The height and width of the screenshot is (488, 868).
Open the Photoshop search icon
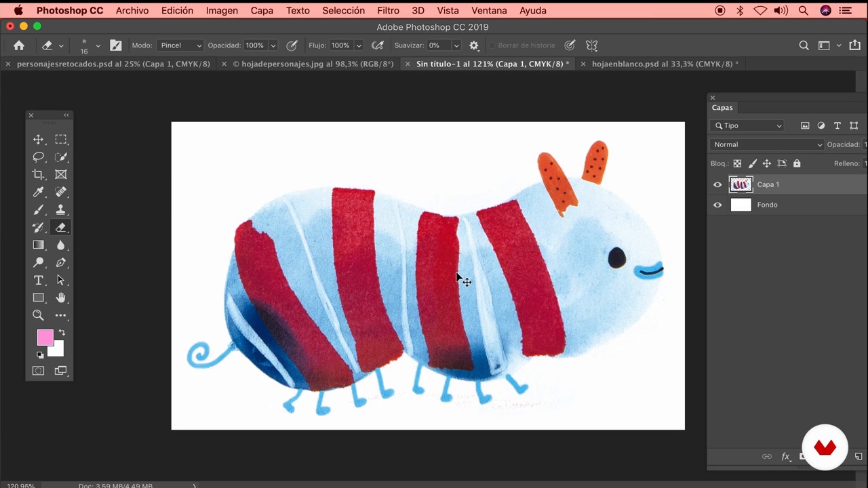804,45
